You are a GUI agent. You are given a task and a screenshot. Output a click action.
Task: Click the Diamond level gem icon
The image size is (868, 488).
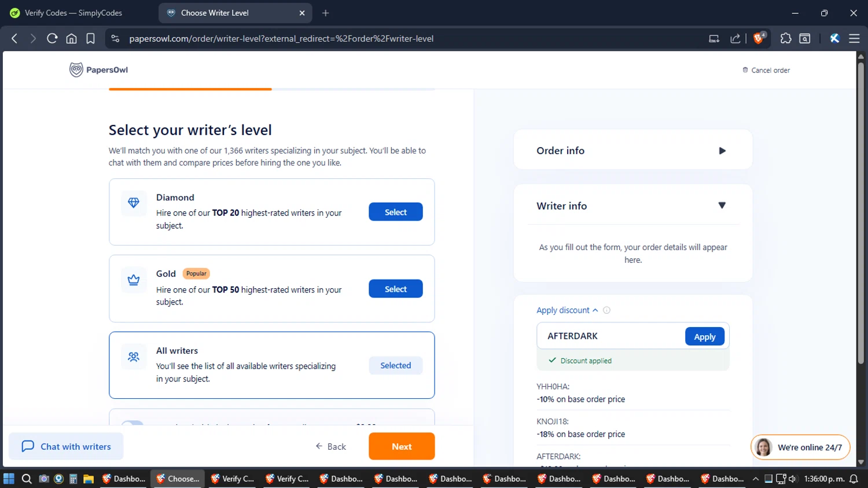coord(134,203)
